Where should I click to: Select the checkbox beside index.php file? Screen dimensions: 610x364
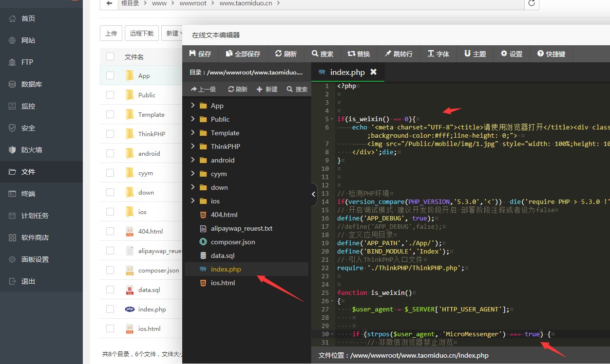point(110,309)
